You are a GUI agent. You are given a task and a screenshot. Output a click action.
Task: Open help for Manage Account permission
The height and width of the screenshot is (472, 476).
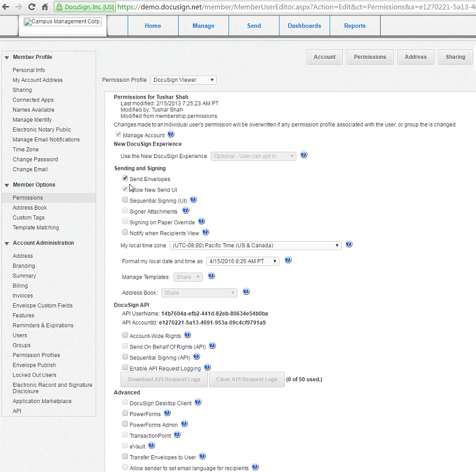click(171, 134)
